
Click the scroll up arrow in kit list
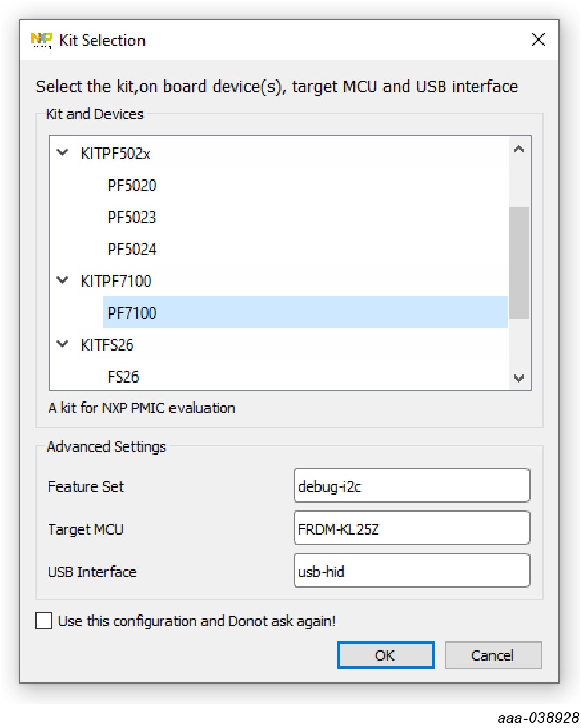point(519,149)
